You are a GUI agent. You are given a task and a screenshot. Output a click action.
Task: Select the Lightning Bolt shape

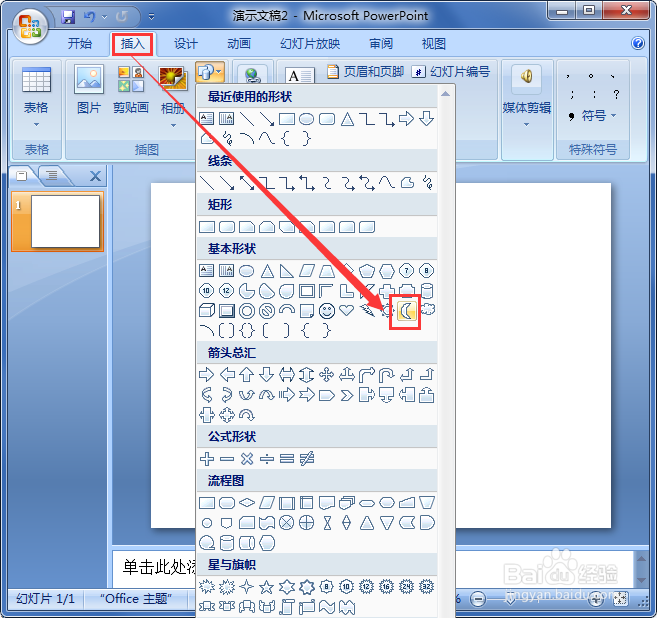(x=367, y=311)
